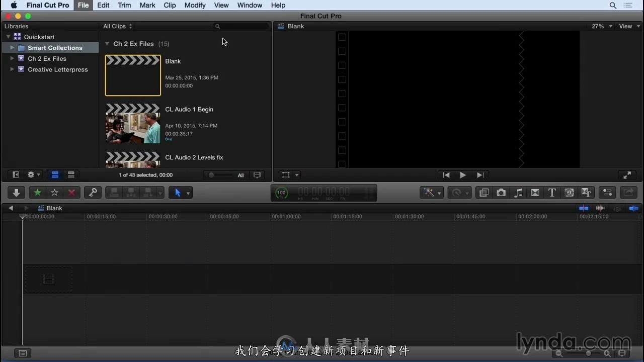Unrate clip with the outlined star

tap(54, 193)
